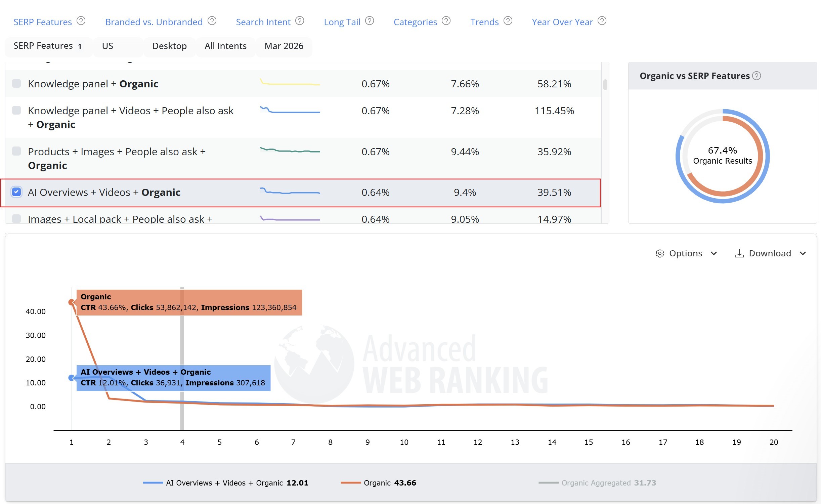
Task: Open help icon next to Long Tail
Action: (x=370, y=21)
